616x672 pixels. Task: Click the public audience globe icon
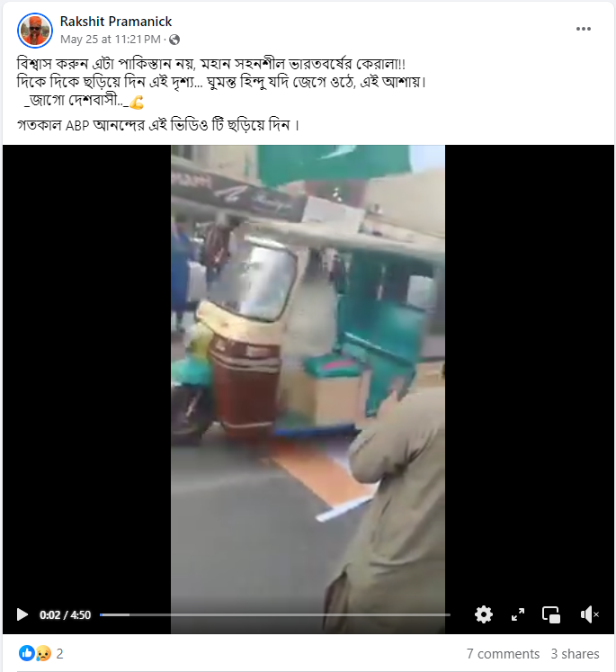174,40
